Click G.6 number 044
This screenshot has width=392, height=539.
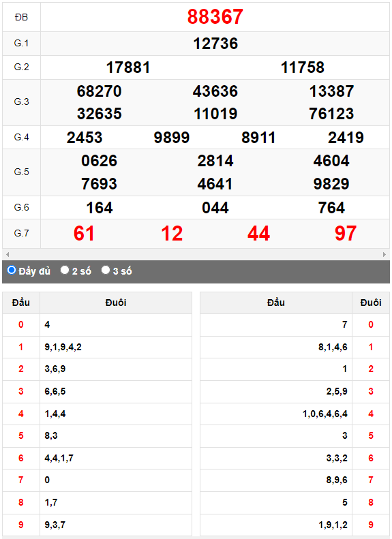pos(215,208)
